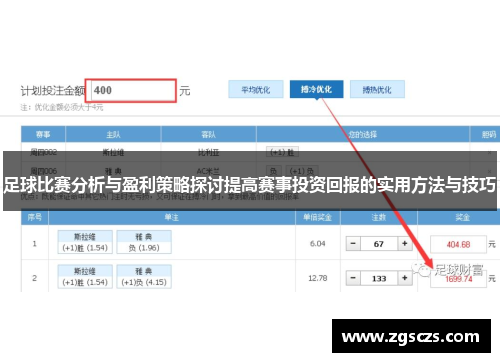500x362 pixels.
Task: Click row 1 雅典 负 (1.96) selection
Action: (x=144, y=242)
